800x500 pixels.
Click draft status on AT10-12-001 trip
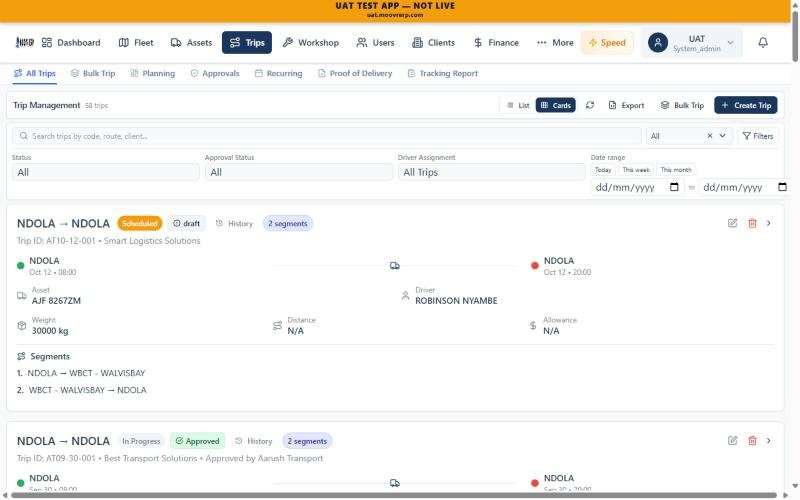pyautogui.click(x=186, y=223)
